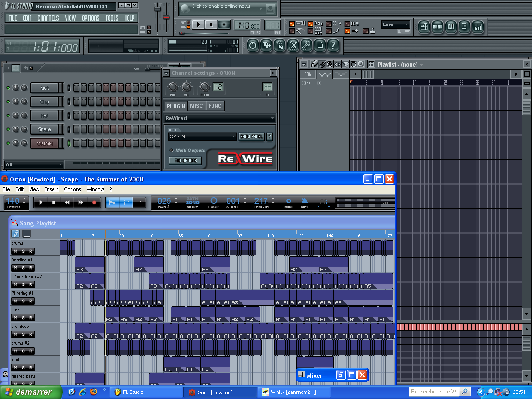Click Orion playlist view toolbar button
532x399 pixels.
point(112,203)
